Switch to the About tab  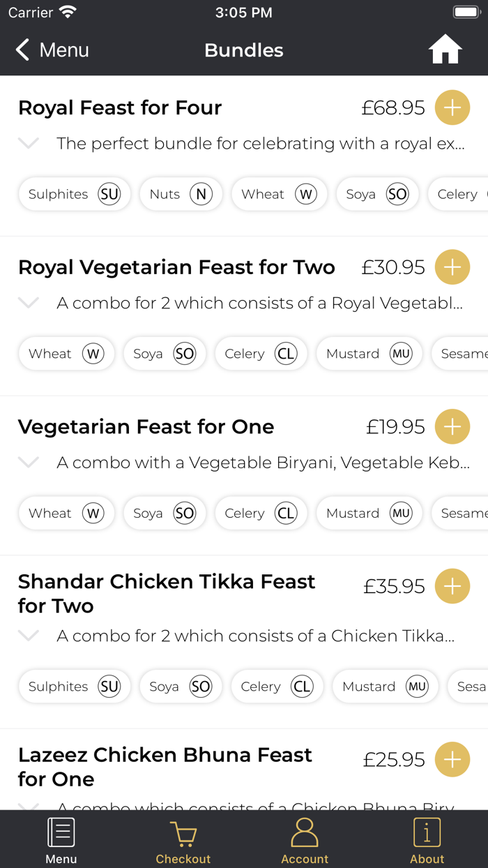[427, 839]
